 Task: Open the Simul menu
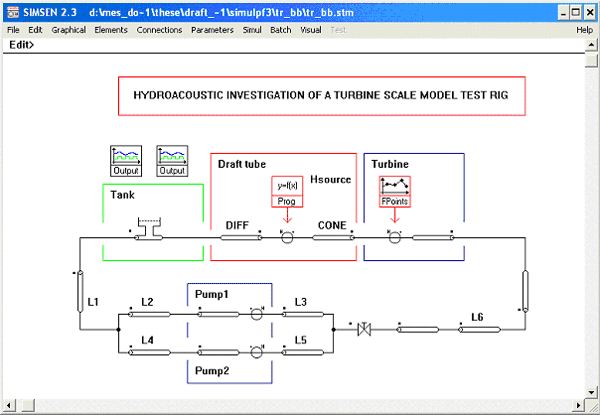252,30
